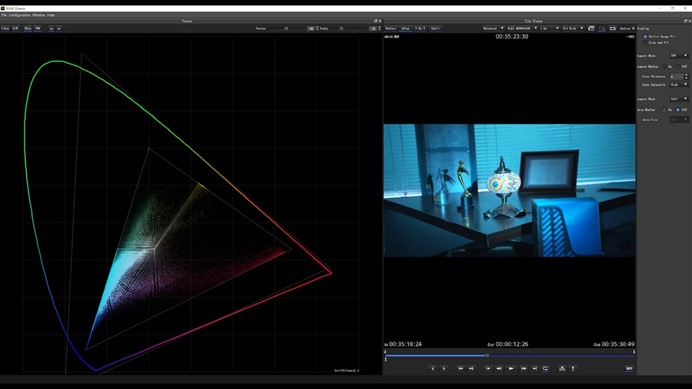Go to the first frame
Viewport: 692px width, 389px height.
[488, 368]
